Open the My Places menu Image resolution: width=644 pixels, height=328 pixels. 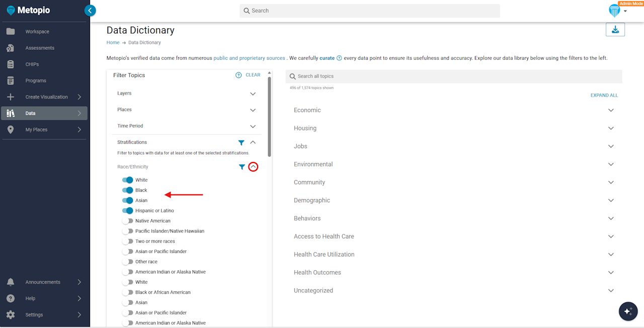click(44, 130)
